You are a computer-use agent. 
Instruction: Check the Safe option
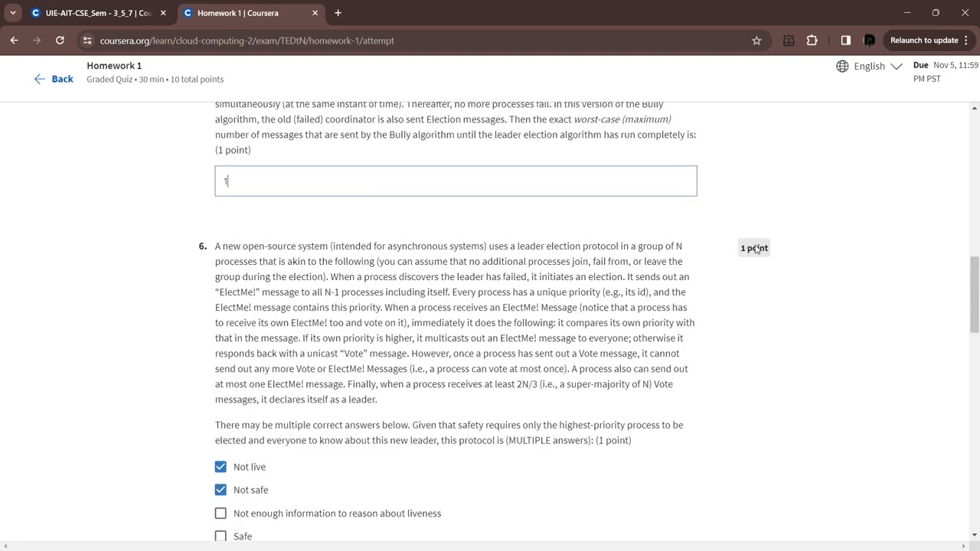220,536
